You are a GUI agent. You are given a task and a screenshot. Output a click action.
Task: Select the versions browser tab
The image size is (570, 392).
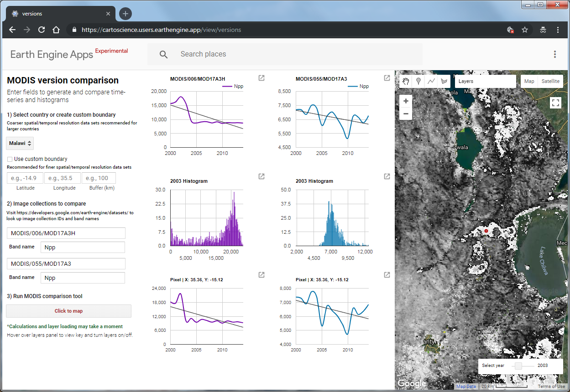click(x=59, y=14)
